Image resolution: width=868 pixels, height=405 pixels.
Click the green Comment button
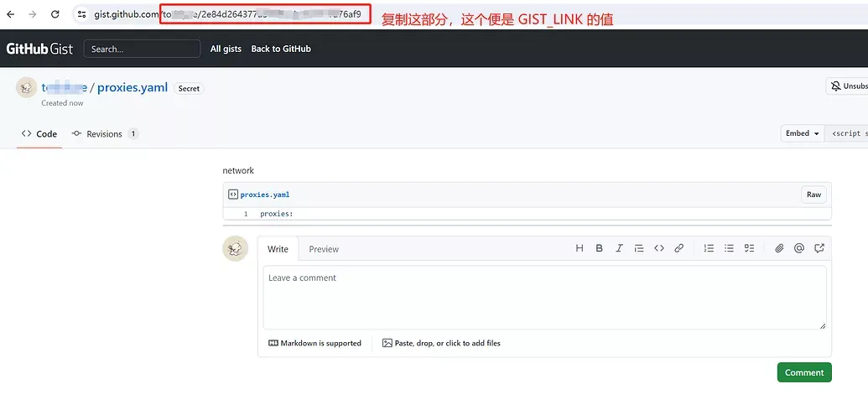803,372
